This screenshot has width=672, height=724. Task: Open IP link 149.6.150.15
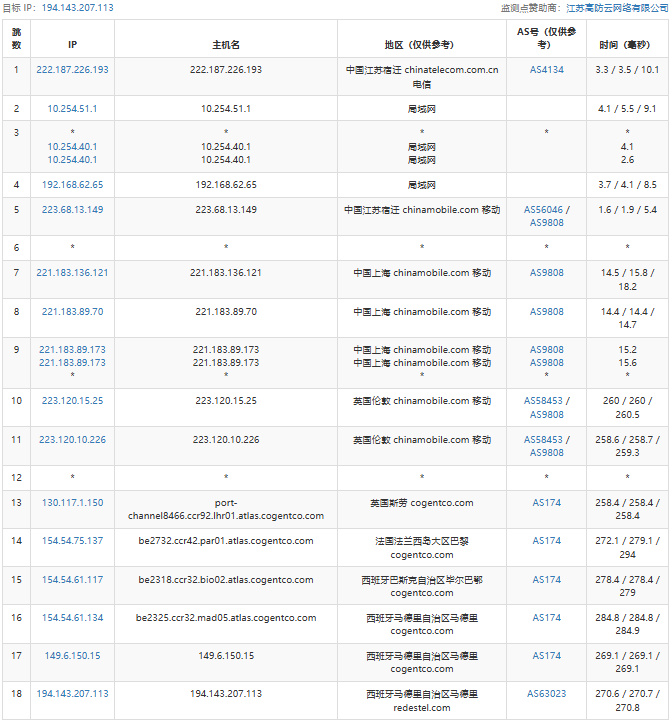[73, 656]
